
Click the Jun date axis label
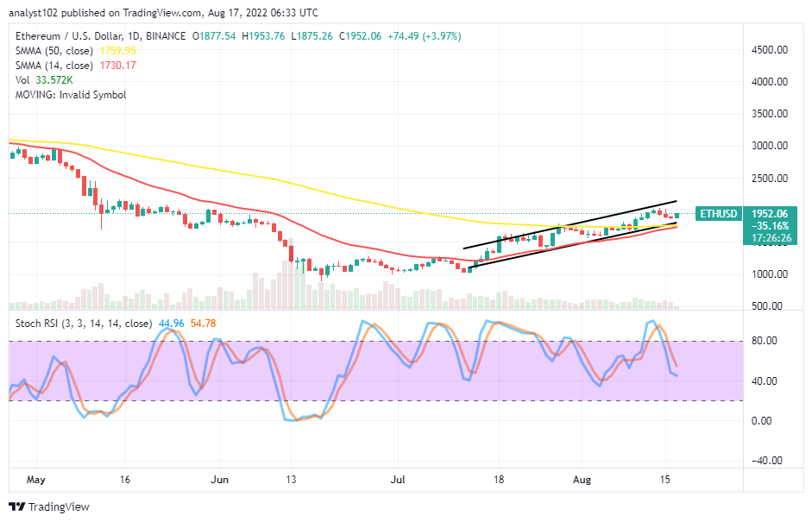[x=219, y=480]
